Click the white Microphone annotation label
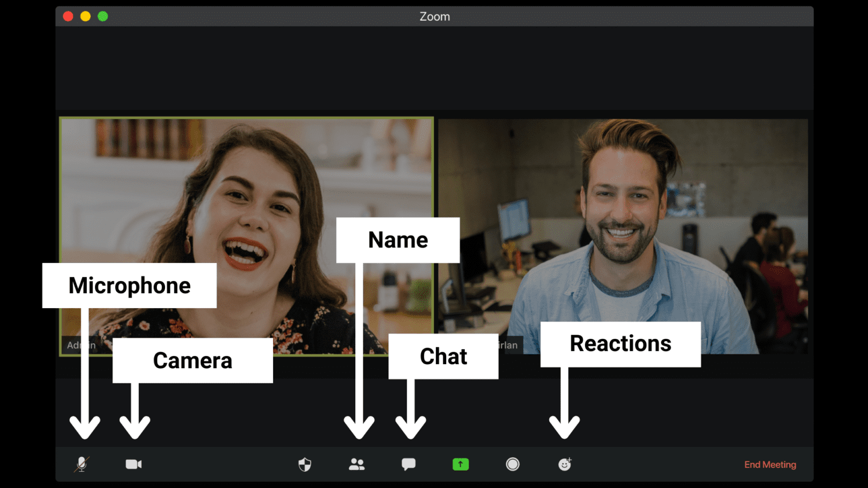 pyautogui.click(x=130, y=286)
